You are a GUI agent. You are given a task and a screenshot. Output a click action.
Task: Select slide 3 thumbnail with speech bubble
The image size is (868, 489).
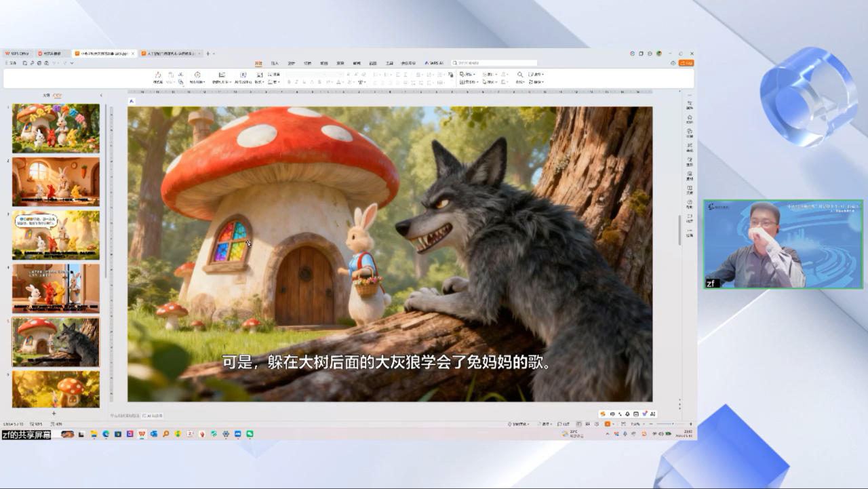(x=56, y=235)
